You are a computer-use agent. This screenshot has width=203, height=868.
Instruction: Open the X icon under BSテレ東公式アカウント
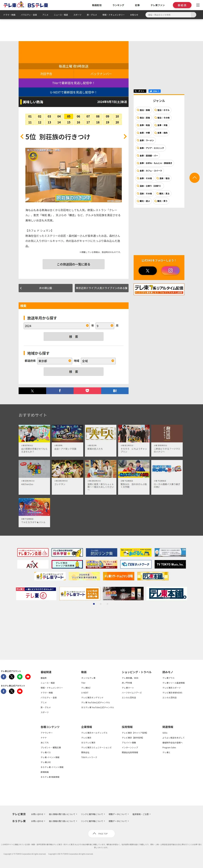tap(12, 691)
